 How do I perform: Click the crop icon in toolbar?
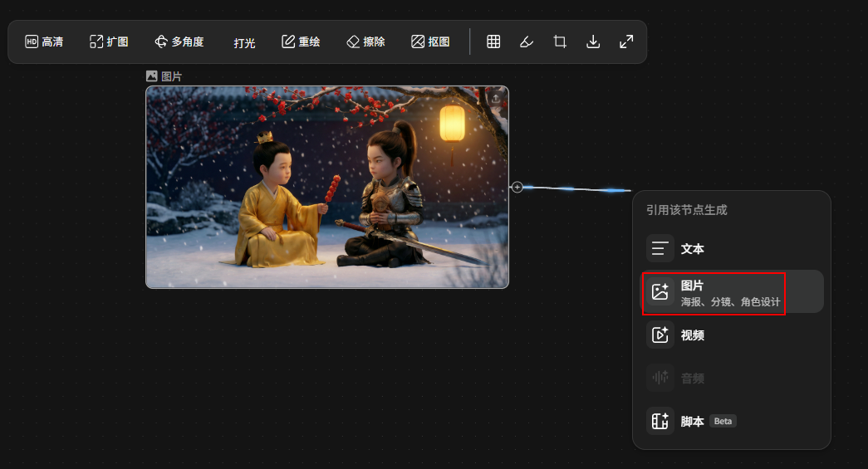(560, 42)
